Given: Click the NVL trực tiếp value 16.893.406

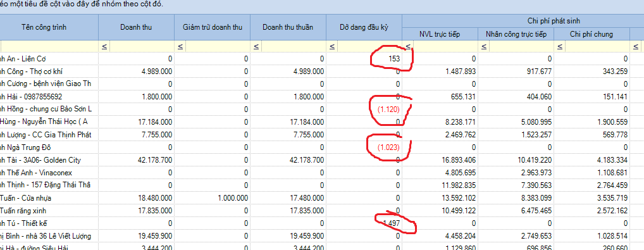Looking at the screenshot, I should (x=459, y=160).
